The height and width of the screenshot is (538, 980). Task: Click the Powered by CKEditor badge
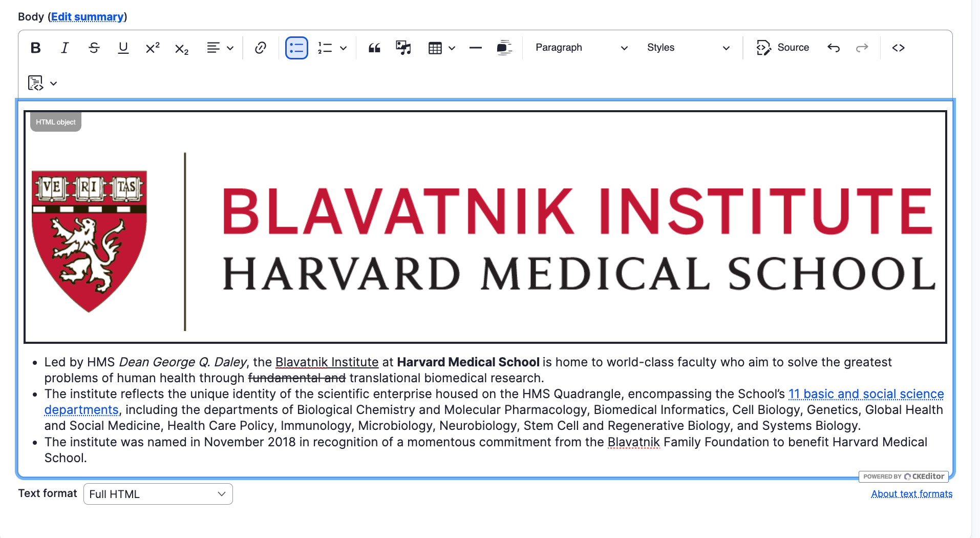coord(903,477)
